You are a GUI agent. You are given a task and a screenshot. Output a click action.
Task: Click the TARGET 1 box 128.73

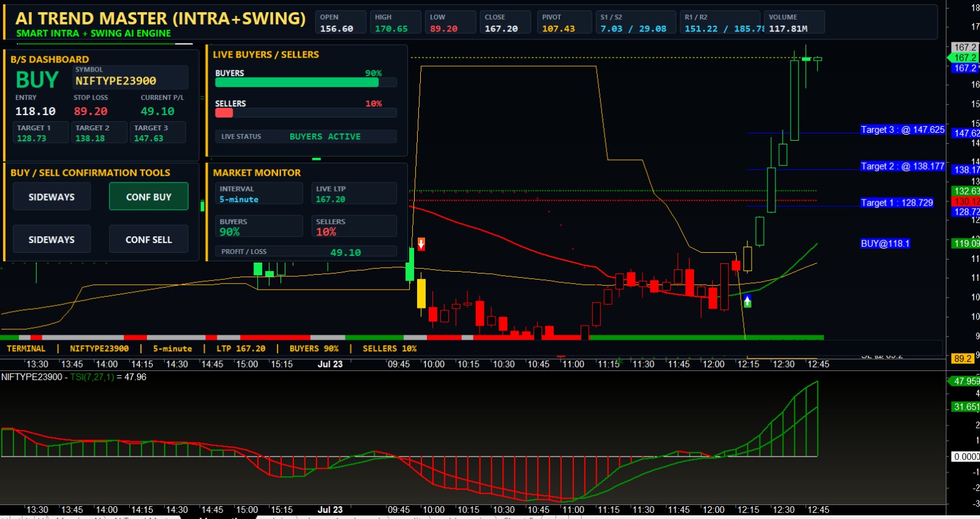[x=41, y=132]
